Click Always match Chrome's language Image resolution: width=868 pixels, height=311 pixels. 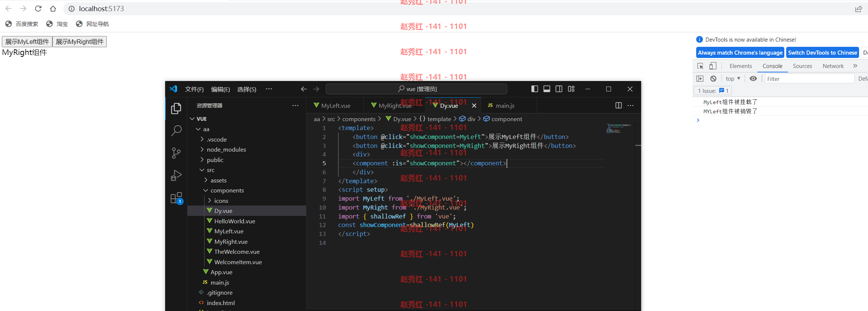(x=740, y=53)
